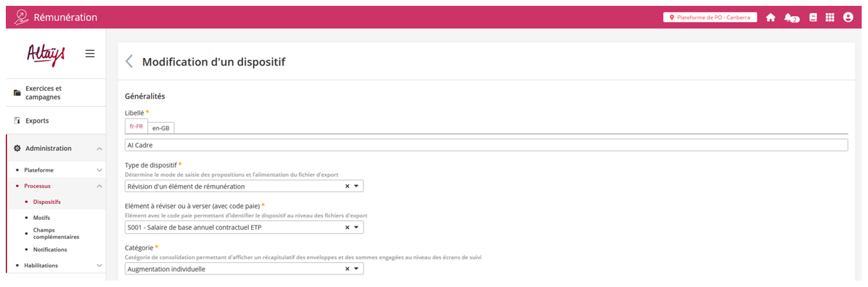
Task: Click the Libellé text field with AI Cadre
Action: click(x=486, y=145)
